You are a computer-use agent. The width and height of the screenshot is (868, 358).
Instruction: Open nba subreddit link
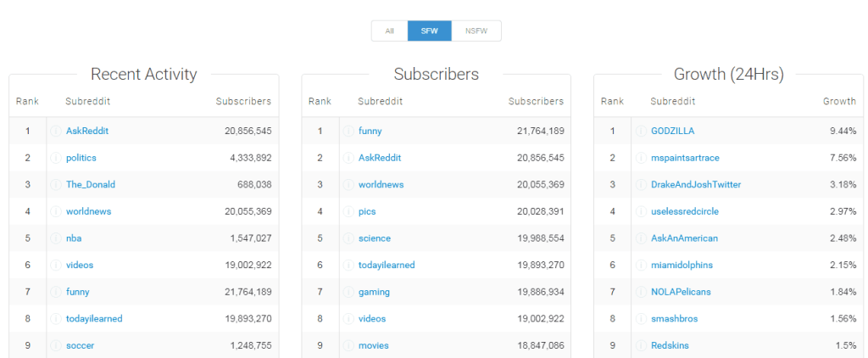pyautogui.click(x=75, y=238)
